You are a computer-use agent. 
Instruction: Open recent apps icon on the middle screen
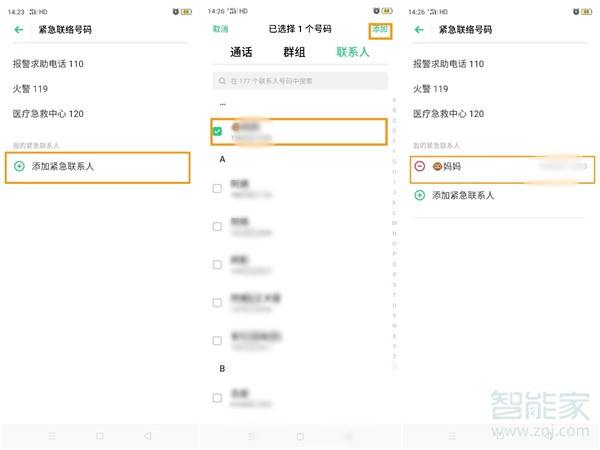[251, 437]
